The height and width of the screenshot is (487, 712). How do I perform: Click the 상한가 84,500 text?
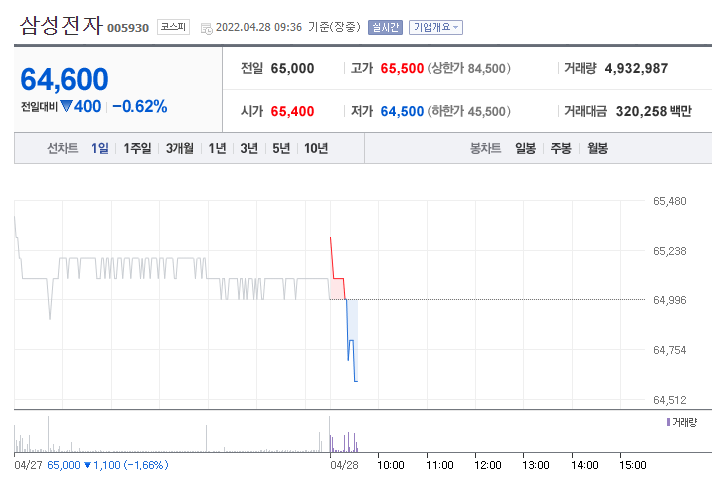click(469, 69)
